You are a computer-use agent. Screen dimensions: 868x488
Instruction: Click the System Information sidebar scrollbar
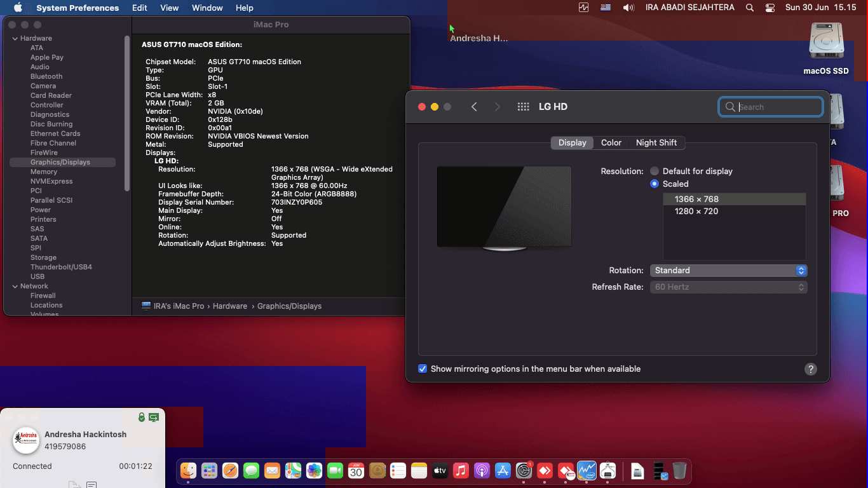point(127,113)
